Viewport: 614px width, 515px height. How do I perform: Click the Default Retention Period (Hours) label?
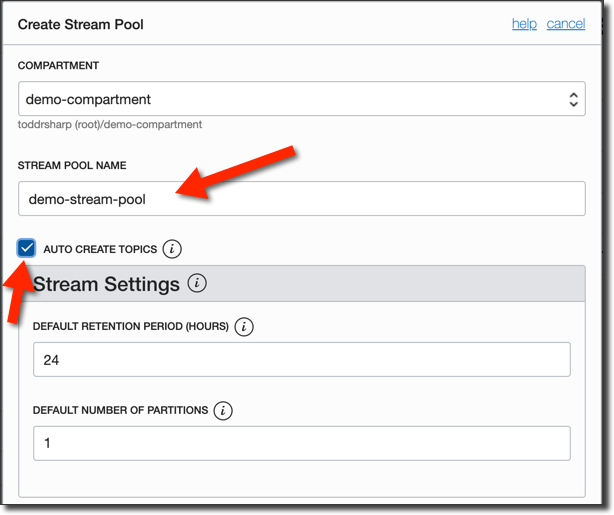tap(131, 327)
